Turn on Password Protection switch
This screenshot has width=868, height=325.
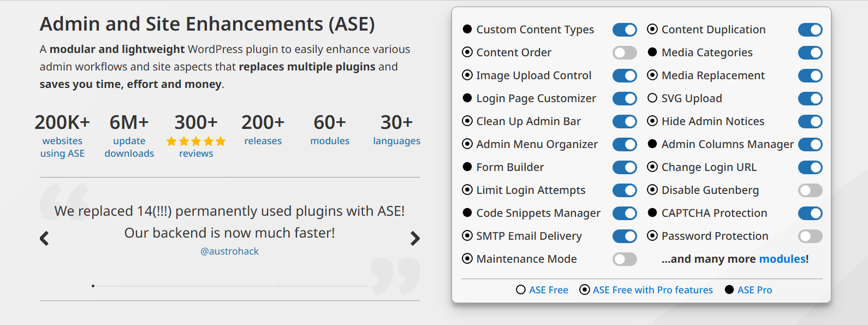tap(810, 236)
